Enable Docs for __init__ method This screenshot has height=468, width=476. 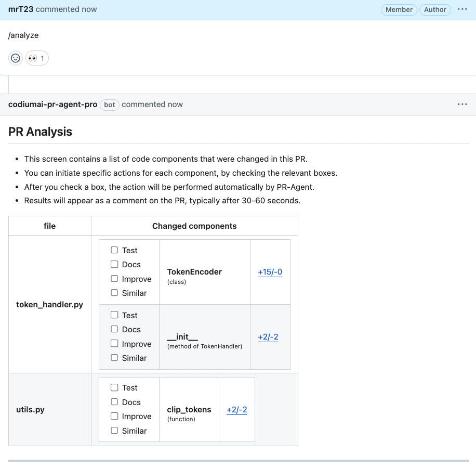point(114,329)
